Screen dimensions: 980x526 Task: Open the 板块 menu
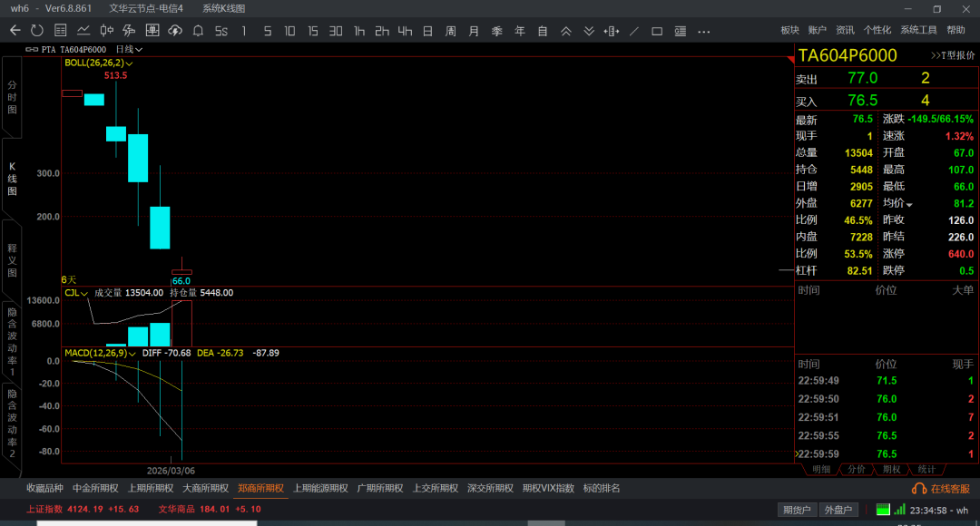[790, 30]
